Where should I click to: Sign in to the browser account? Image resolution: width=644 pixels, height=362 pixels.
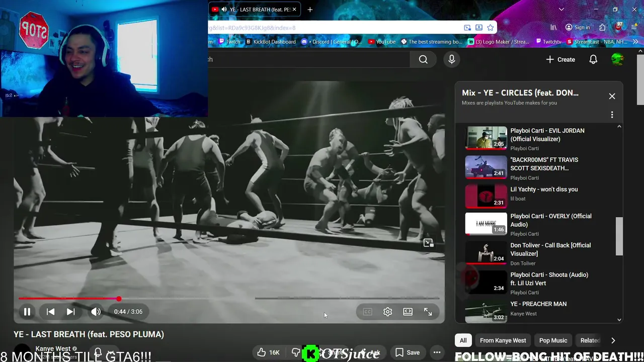(578, 28)
